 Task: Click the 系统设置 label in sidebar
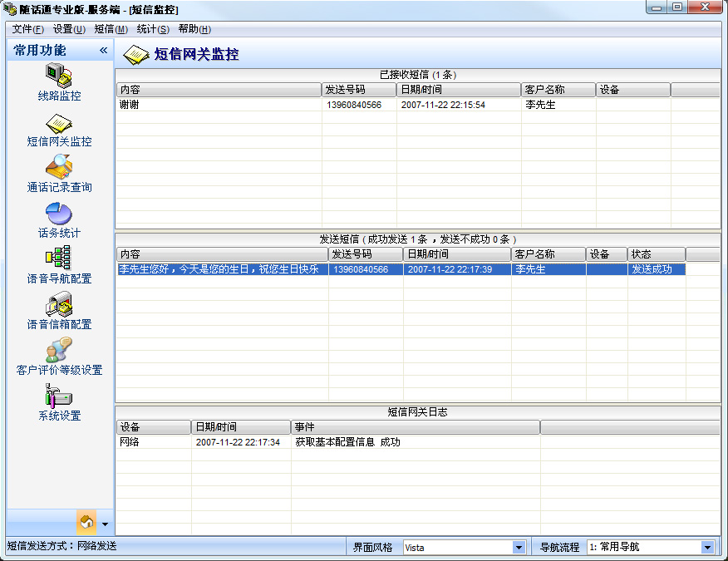[60, 416]
